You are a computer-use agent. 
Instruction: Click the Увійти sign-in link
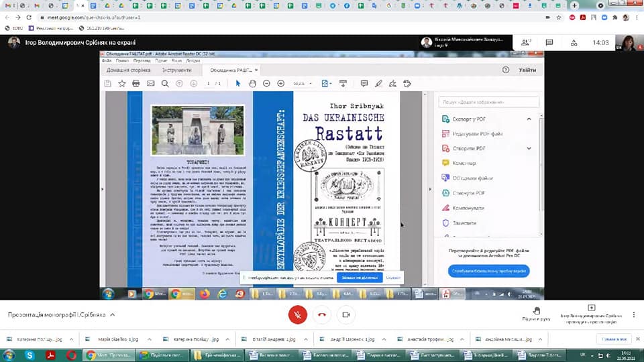point(527,70)
